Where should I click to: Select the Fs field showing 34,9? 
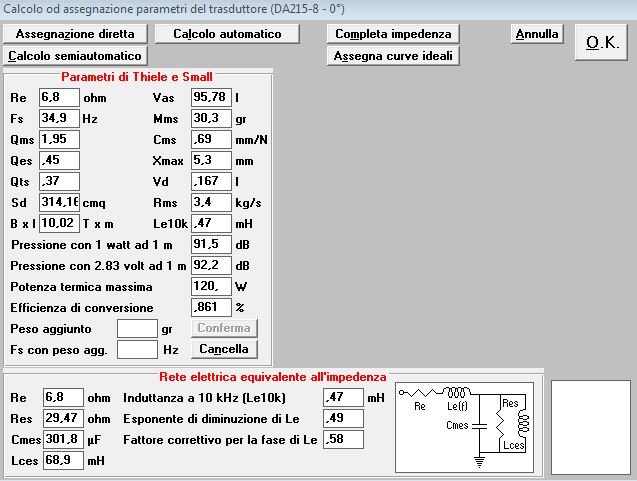[59, 119]
